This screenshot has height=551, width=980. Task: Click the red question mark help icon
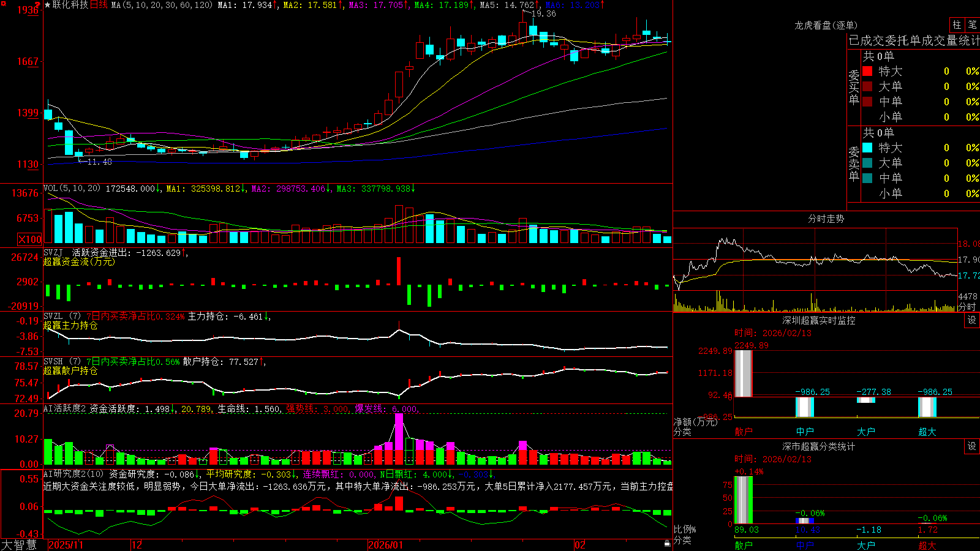pos(38,4)
